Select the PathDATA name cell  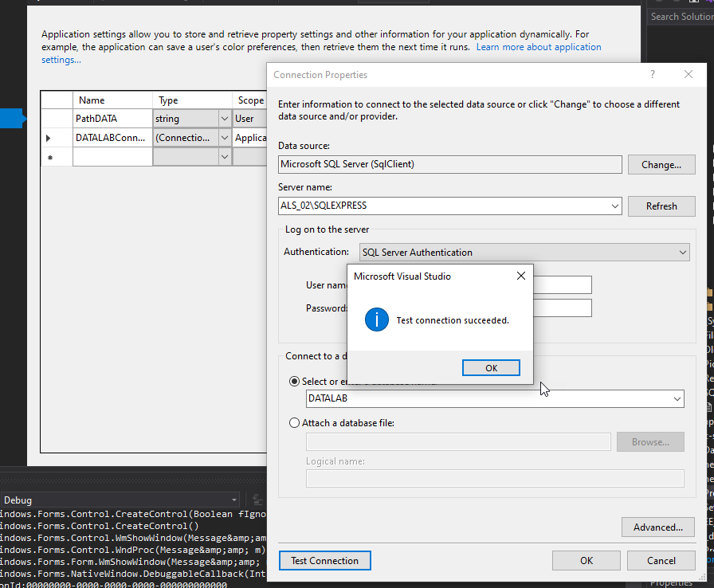[x=112, y=119]
